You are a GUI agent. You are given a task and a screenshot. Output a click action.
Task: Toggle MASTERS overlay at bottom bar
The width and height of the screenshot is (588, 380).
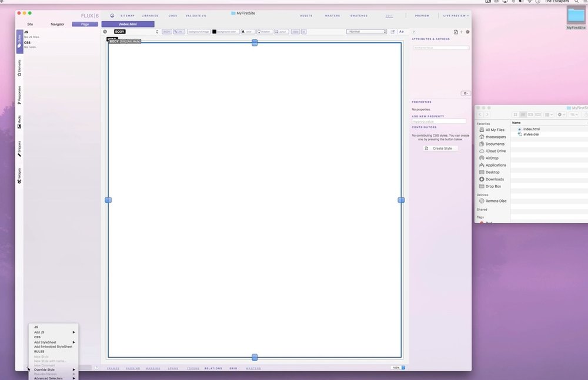click(x=253, y=368)
